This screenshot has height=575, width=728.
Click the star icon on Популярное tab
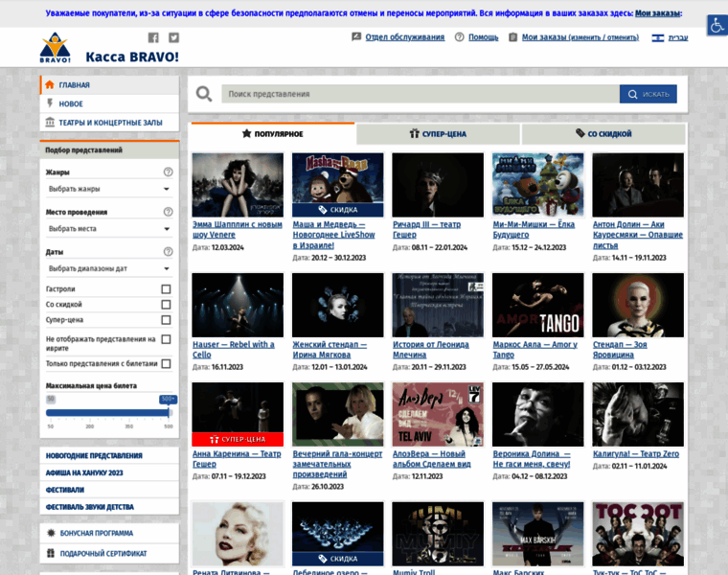tap(246, 134)
